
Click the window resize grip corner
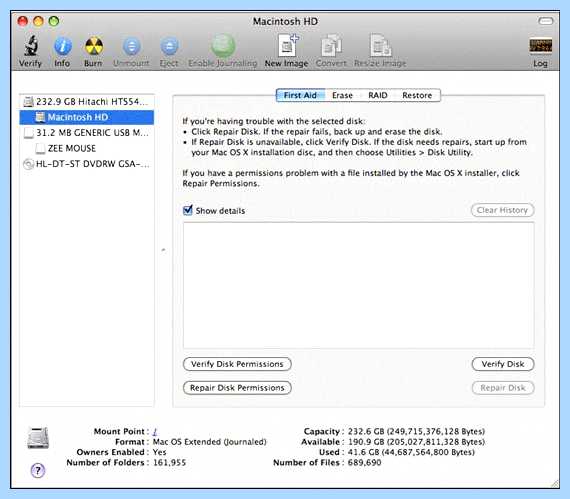click(554, 483)
